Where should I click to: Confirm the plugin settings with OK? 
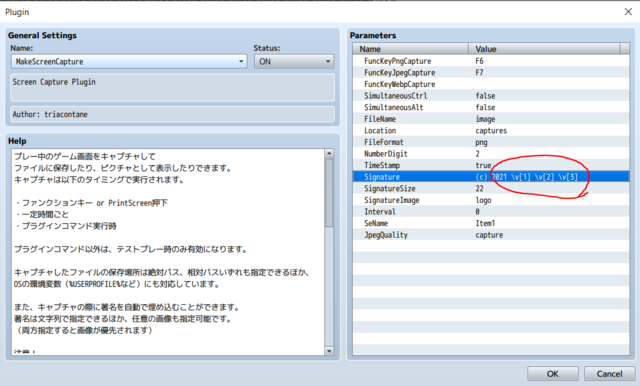click(x=553, y=374)
